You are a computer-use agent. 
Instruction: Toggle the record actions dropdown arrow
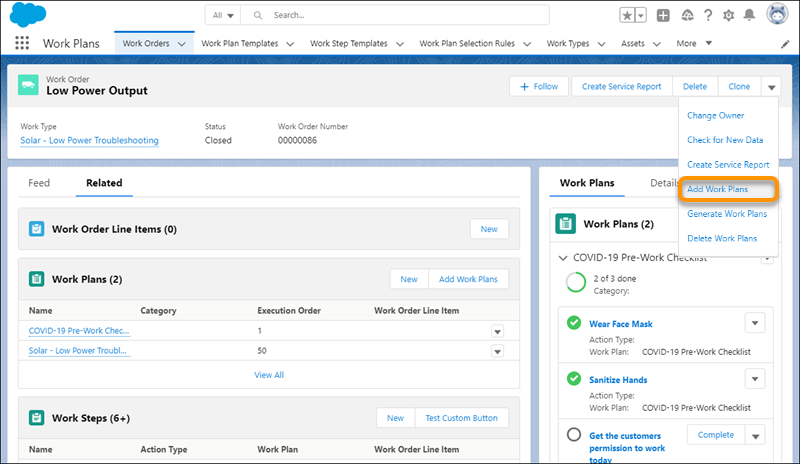(x=771, y=87)
